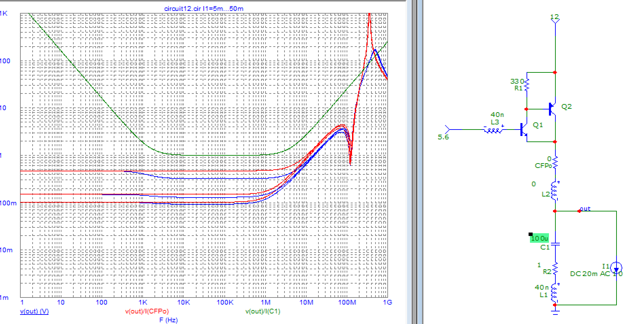
Task: Click the highlighted 100u value label
Action: click(x=539, y=238)
